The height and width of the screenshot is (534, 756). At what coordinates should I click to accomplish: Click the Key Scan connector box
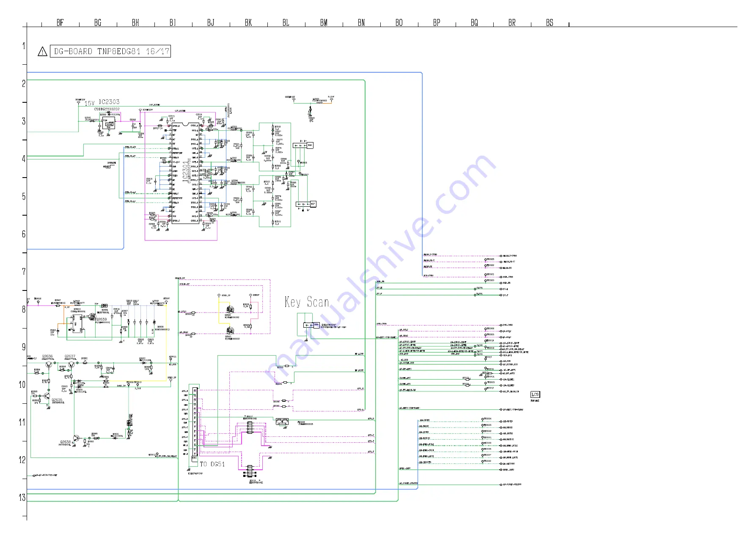point(311,325)
